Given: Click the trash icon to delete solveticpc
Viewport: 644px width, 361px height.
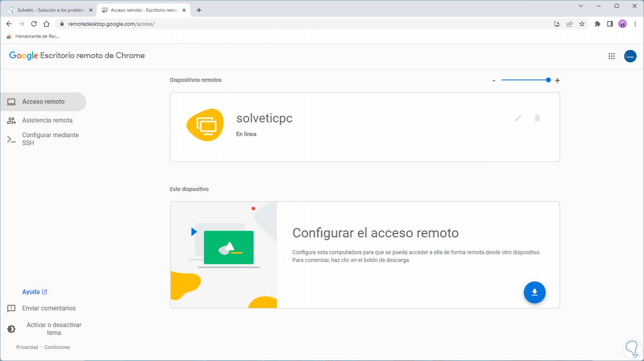Looking at the screenshot, I should (537, 118).
